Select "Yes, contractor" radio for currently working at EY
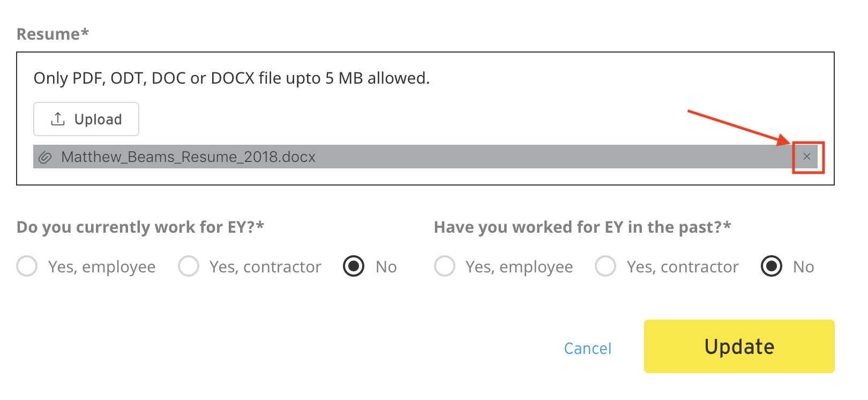This screenshot has height=400, width=868. (189, 266)
